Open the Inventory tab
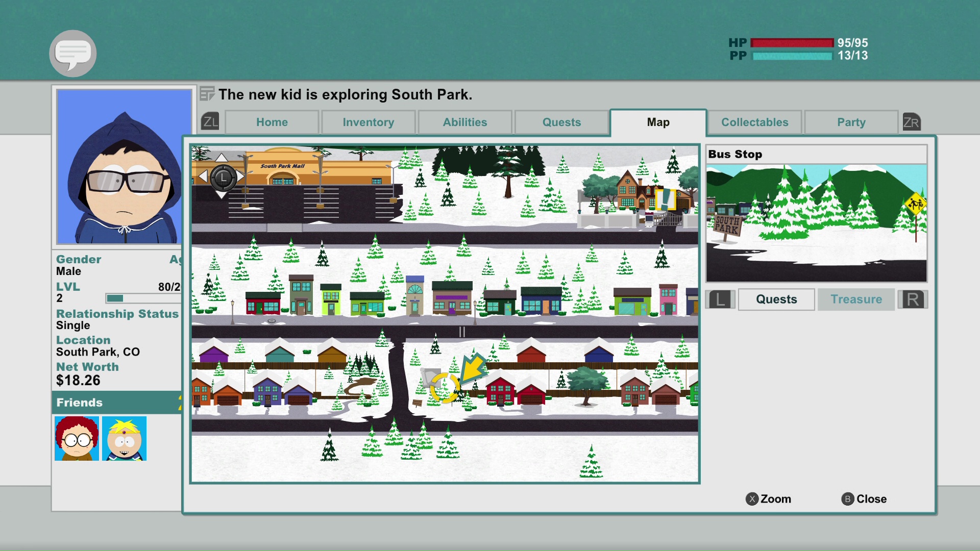This screenshot has width=980, height=551. [368, 122]
